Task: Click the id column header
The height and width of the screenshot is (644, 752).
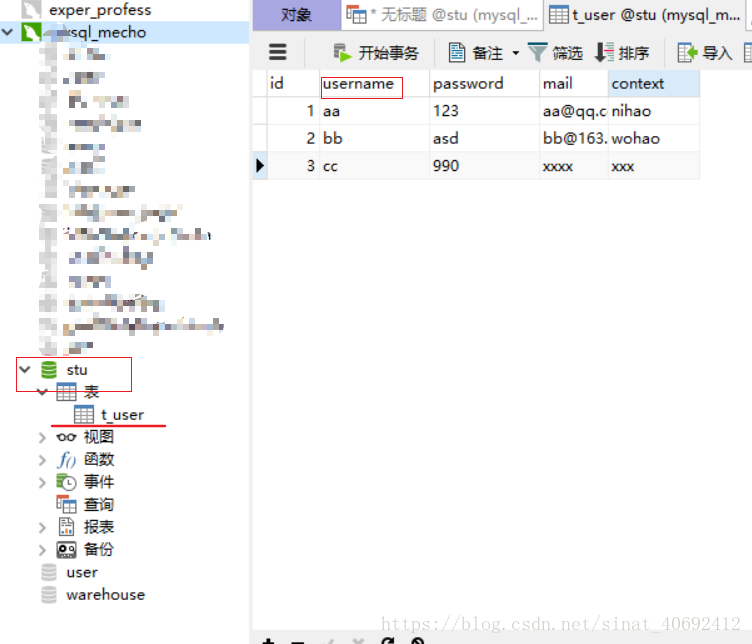Action: [x=293, y=83]
